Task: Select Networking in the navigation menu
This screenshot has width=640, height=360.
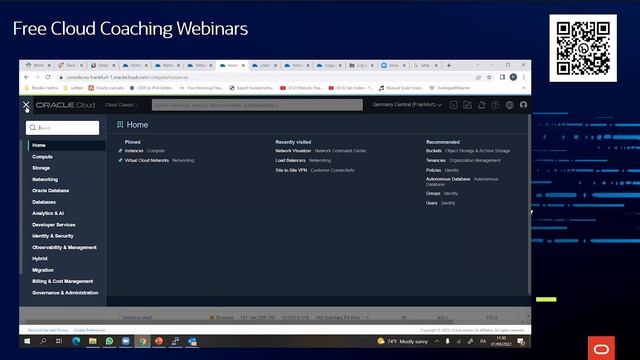Action: click(45, 180)
